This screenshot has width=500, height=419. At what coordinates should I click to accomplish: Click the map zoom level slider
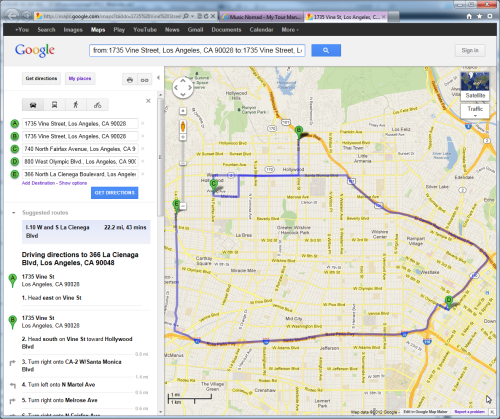point(183,163)
